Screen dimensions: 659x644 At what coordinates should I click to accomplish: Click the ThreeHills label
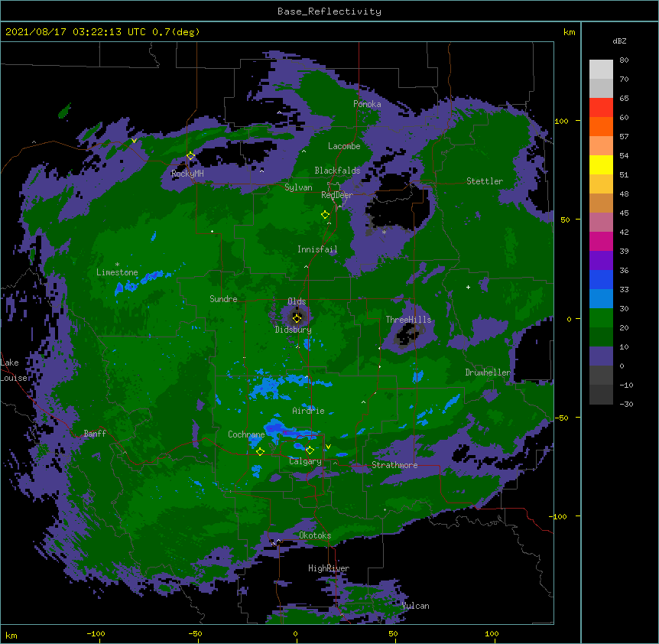(408, 320)
